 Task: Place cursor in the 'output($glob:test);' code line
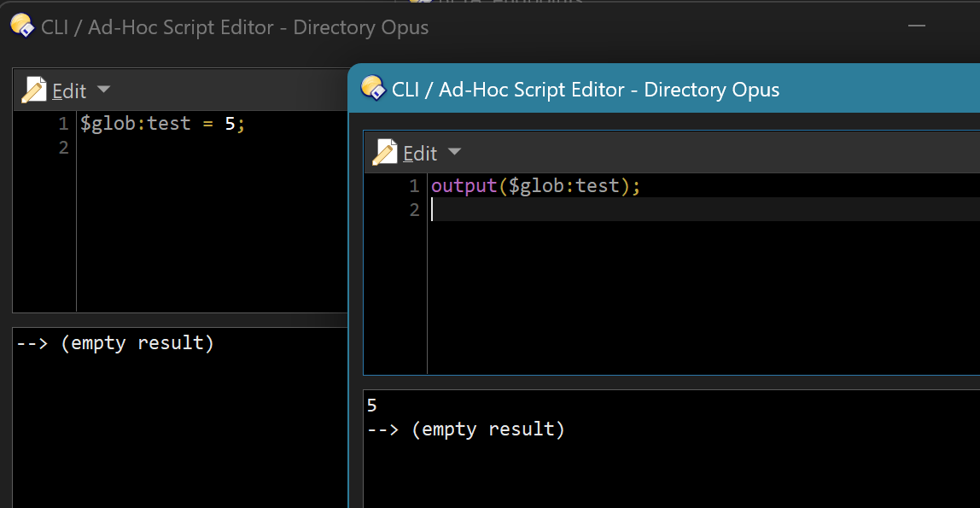point(535,186)
